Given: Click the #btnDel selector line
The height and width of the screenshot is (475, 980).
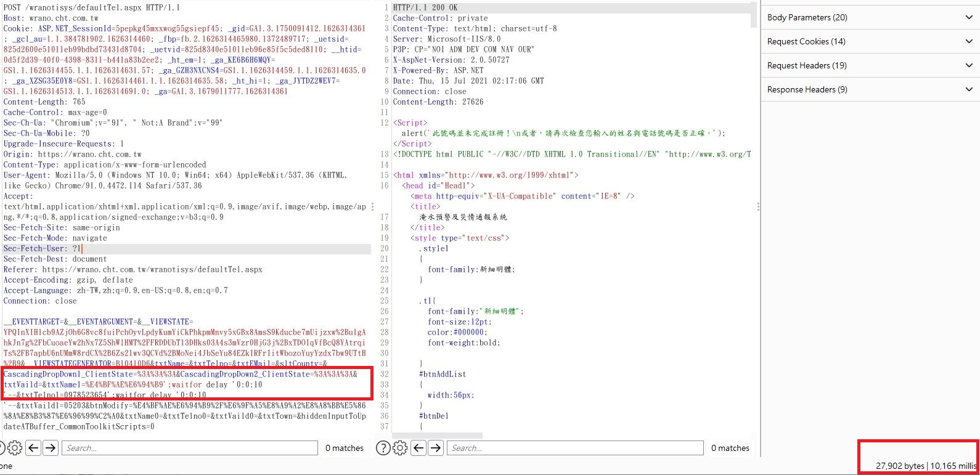Looking at the screenshot, I should pyautogui.click(x=434, y=416).
